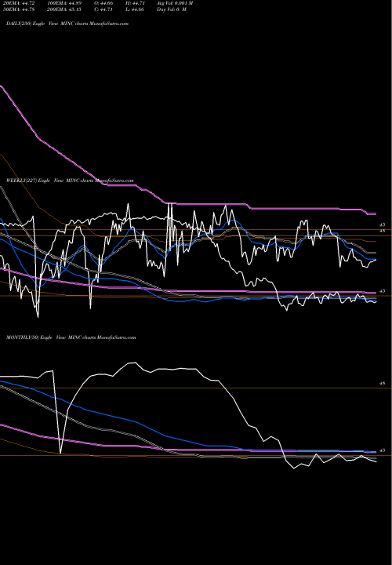Click the MONTHLY(50) Eagle View chart title
The image size is (392, 565).
(x=71, y=337)
